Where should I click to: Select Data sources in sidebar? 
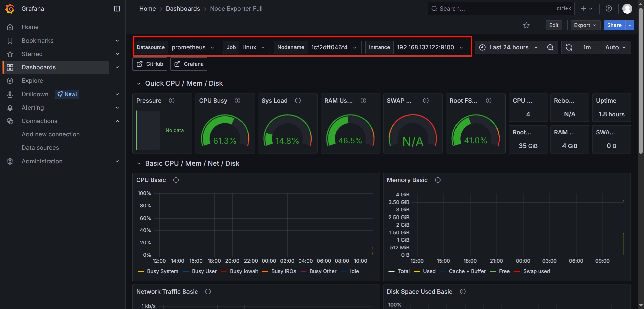40,148
